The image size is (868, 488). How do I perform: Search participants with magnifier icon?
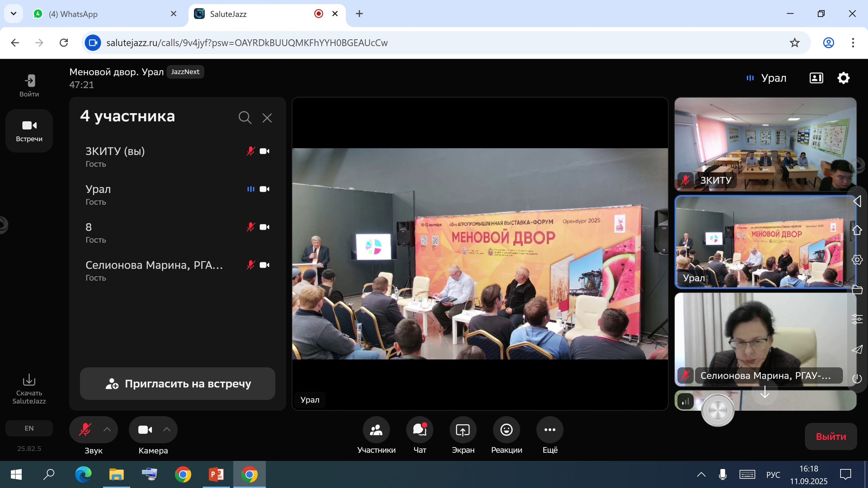click(x=244, y=118)
